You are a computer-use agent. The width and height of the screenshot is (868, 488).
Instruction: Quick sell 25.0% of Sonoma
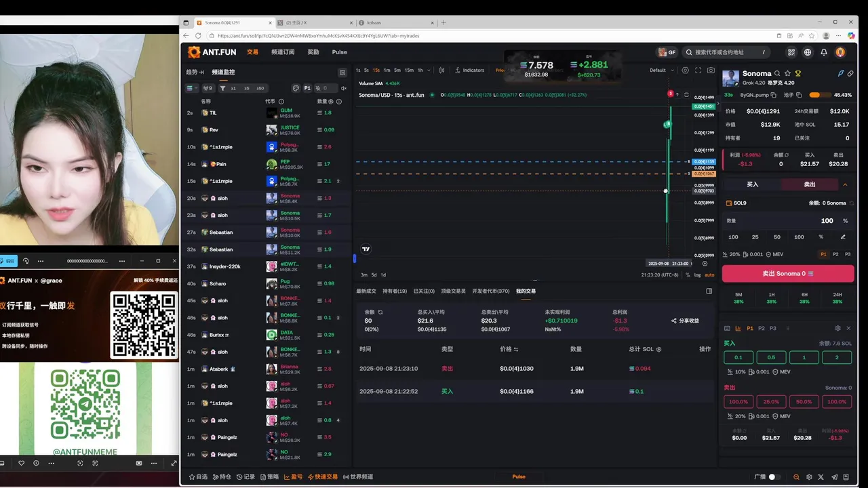(771, 402)
